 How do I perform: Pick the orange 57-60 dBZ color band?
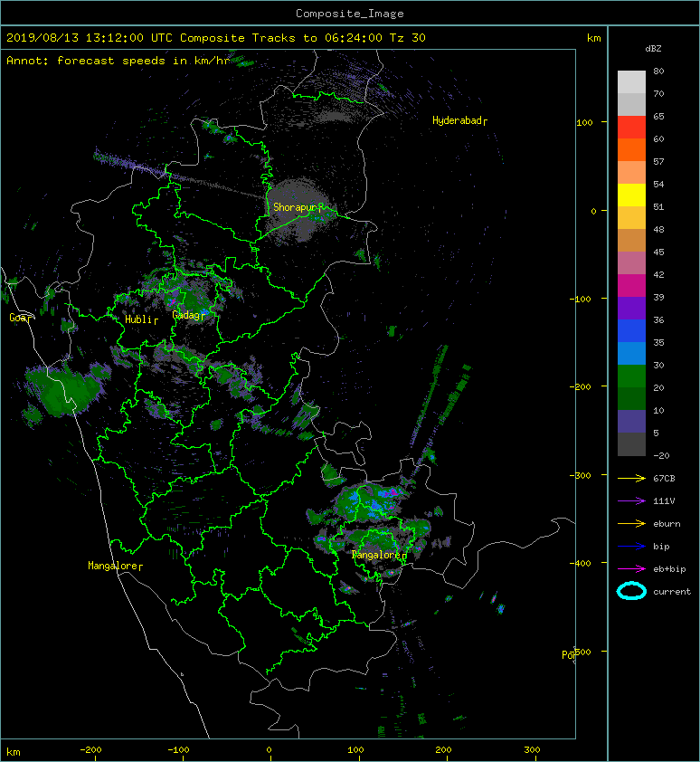[x=631, y=150]
